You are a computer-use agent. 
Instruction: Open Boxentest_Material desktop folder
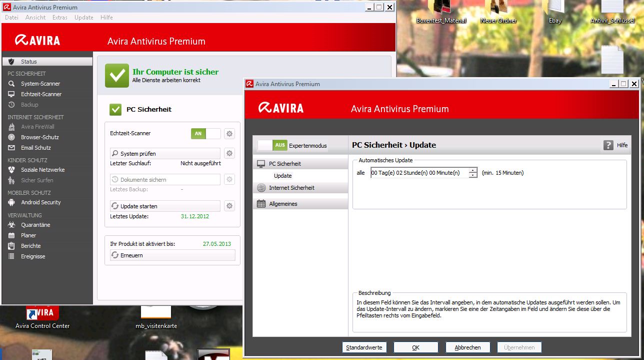pyautogui.click(x=441, y=13)
